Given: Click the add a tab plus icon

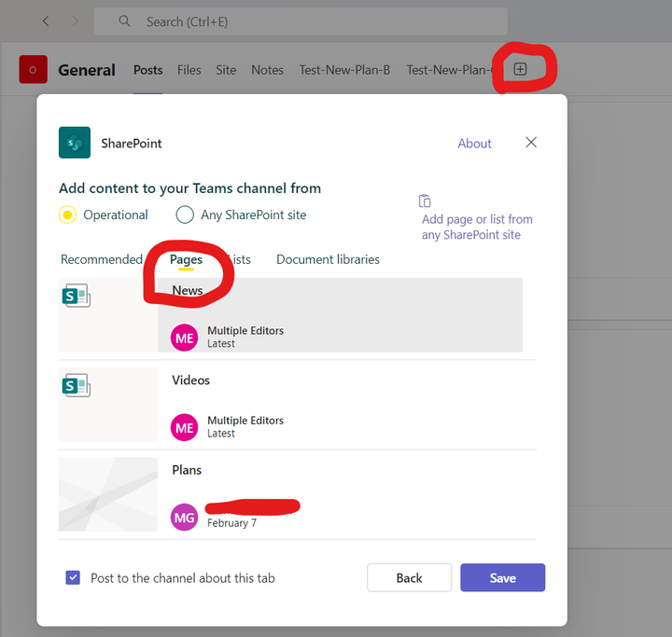Looking at the screenshot, I should tap(520, 69).
